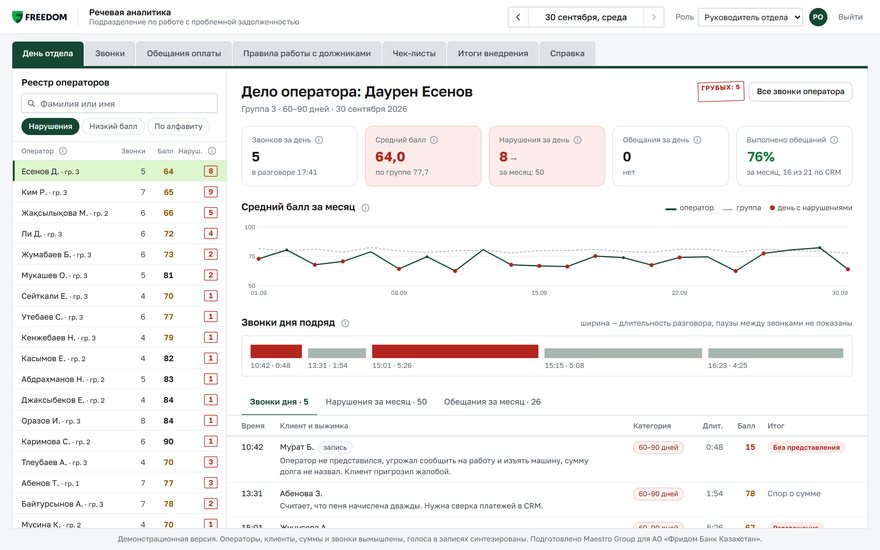Select Нарушения sort filter

coord(51,126)
